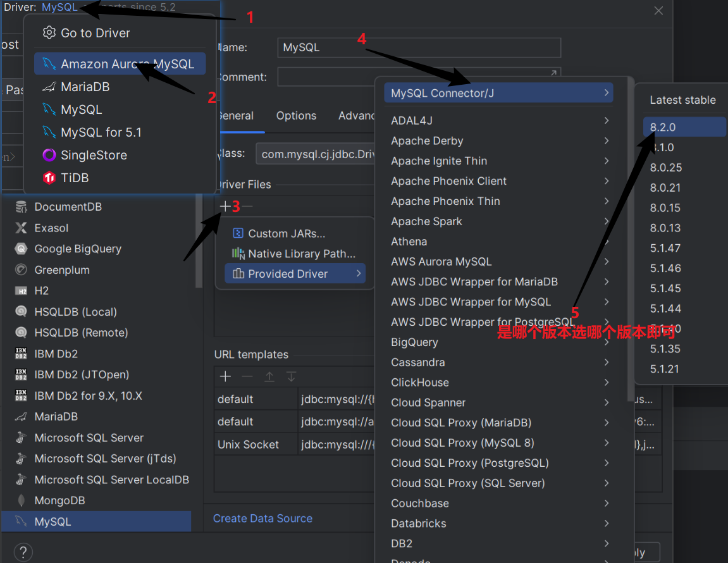Screen dimensions: 728x563
Task: Click the MariaDB seal icon in driver popup
Action: pos(49,87)
